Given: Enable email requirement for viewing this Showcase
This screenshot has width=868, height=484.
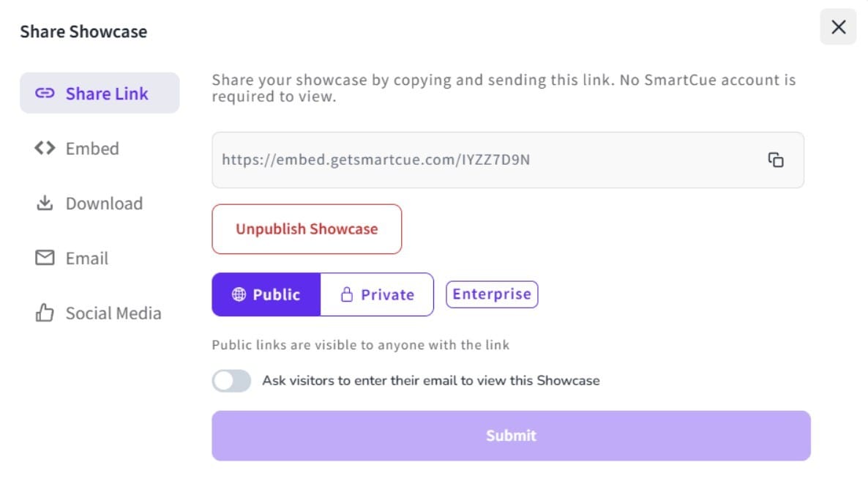Looking at the screenshot, I should pos(231,380).
